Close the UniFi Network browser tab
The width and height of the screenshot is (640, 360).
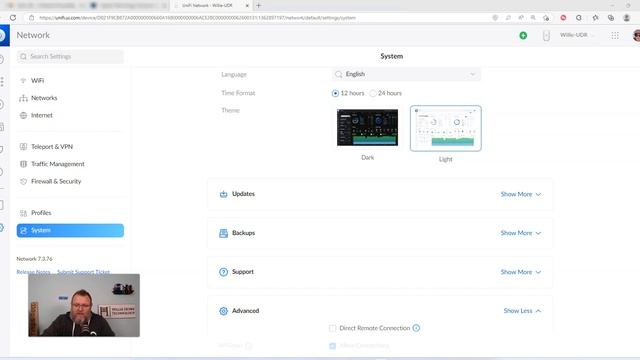(x=247, y=6)
